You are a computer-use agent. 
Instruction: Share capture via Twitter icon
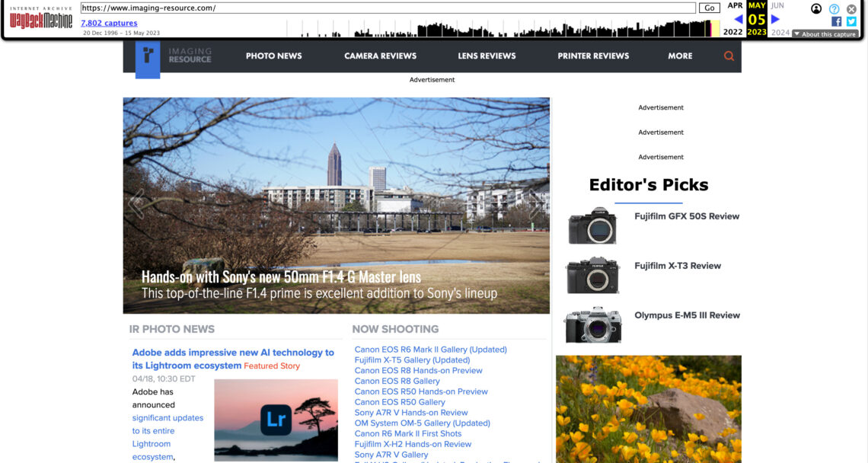coord(851,21)
